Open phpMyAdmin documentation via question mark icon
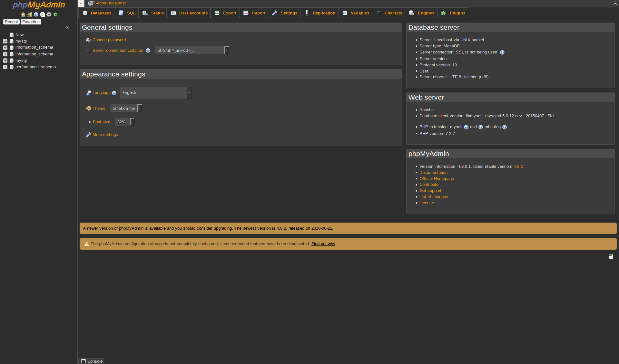The image size is (619, 364). (36, 14)
